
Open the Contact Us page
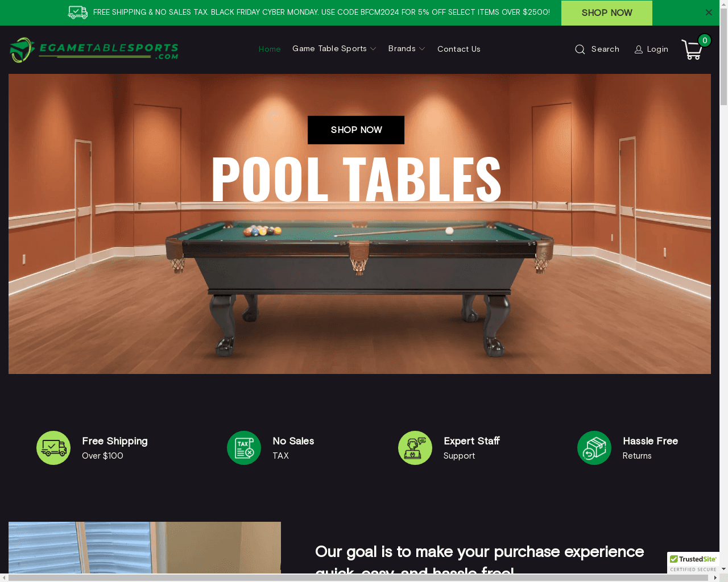[x=459, y=49]
